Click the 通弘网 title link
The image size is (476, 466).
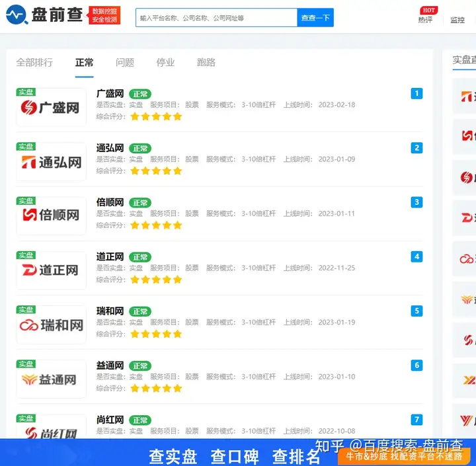(x=110, y=148)
